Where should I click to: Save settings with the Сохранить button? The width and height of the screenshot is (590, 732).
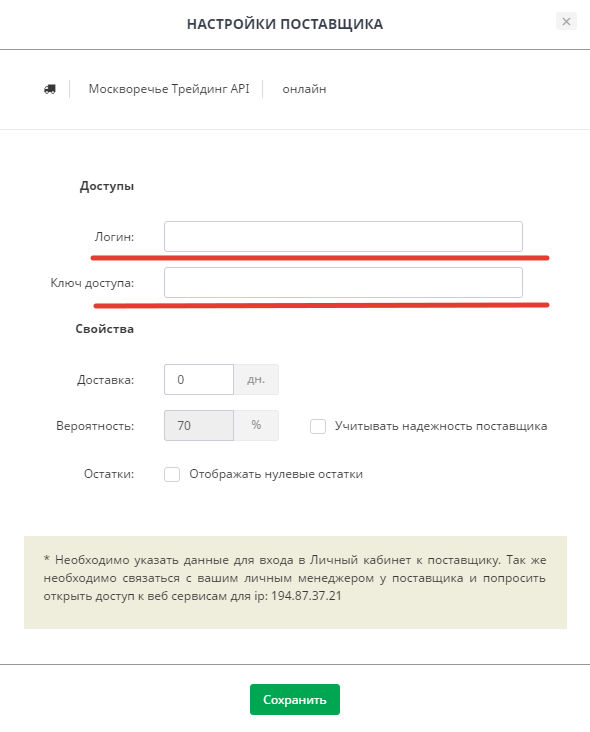[x=295, y=699]
